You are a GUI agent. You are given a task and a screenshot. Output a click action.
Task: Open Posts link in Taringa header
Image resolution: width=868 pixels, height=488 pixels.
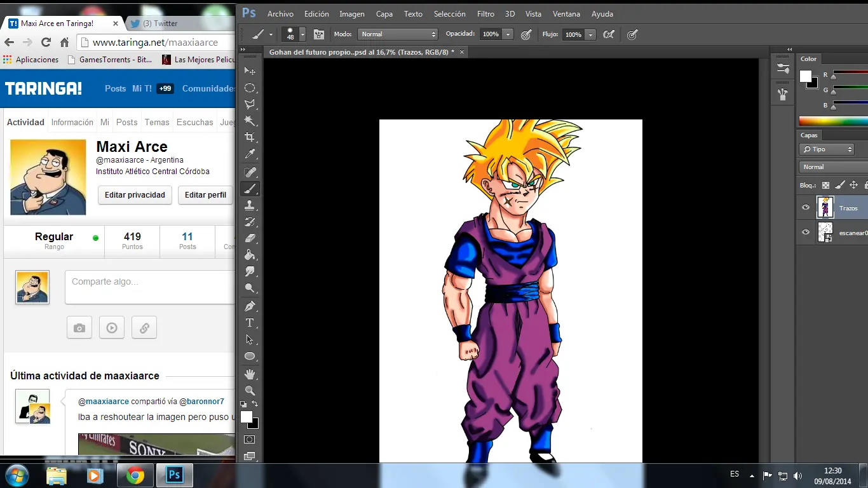pos(115,88)
